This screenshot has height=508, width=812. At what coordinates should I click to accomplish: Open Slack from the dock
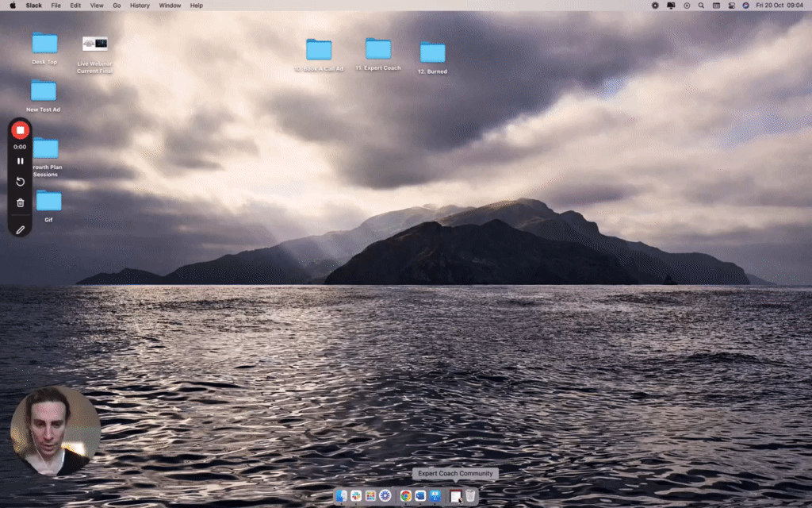(356, 496)
